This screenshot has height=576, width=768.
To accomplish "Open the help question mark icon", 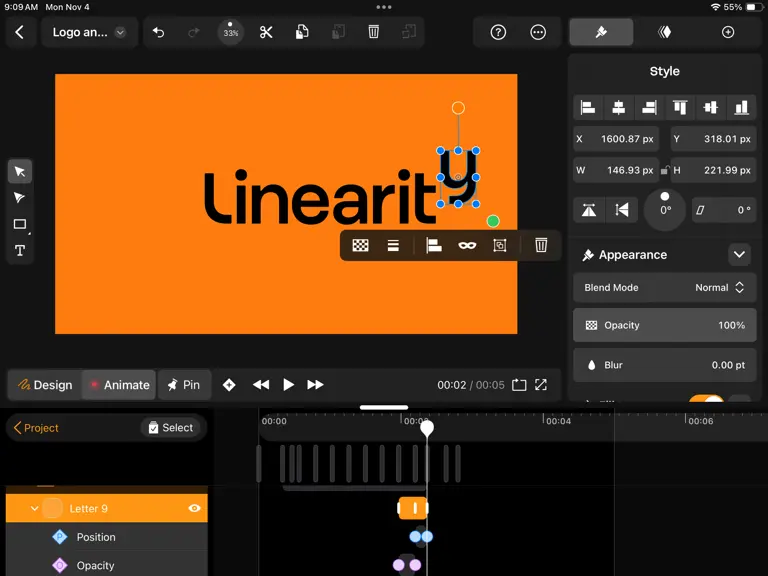I will [x=498, y=32].
